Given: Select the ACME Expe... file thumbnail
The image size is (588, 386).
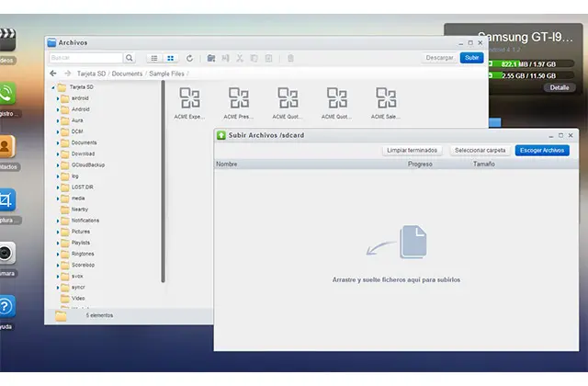Looking at the screenshot, I should pyautogui.click(x=189, y=103).
